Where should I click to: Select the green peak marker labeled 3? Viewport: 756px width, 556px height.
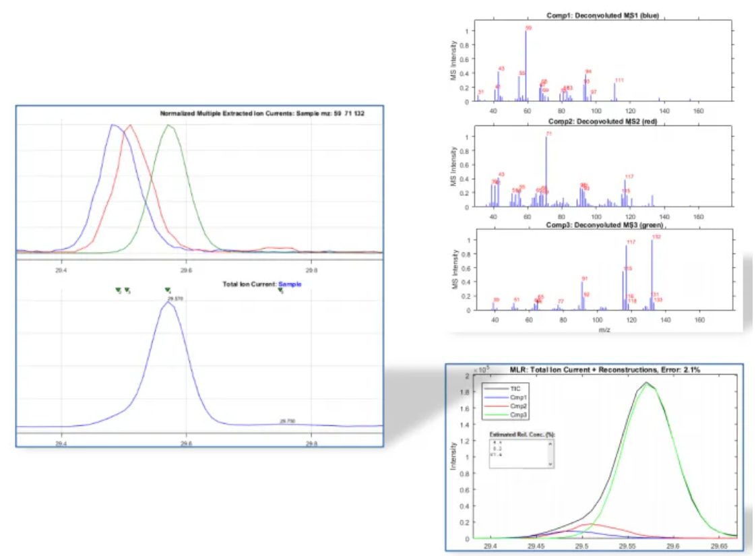tap(127, 290)
